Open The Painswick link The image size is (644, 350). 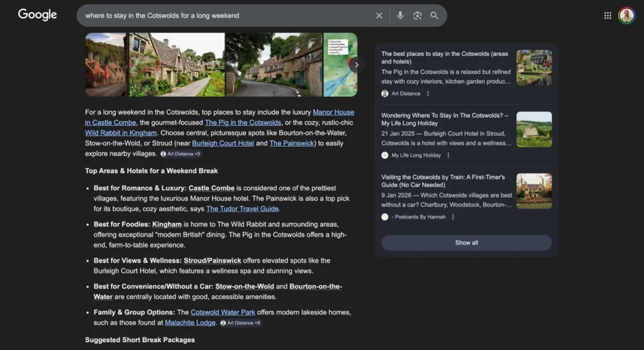(292, 143)
